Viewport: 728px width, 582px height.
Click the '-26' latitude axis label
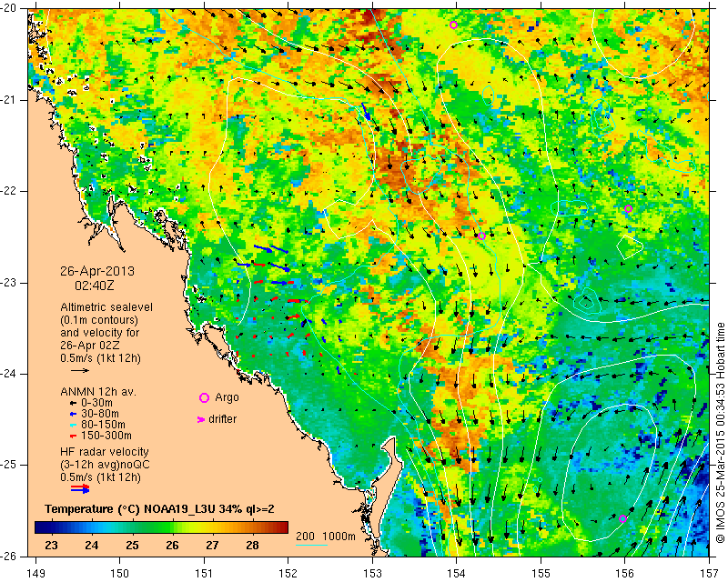tap(9, 556)
